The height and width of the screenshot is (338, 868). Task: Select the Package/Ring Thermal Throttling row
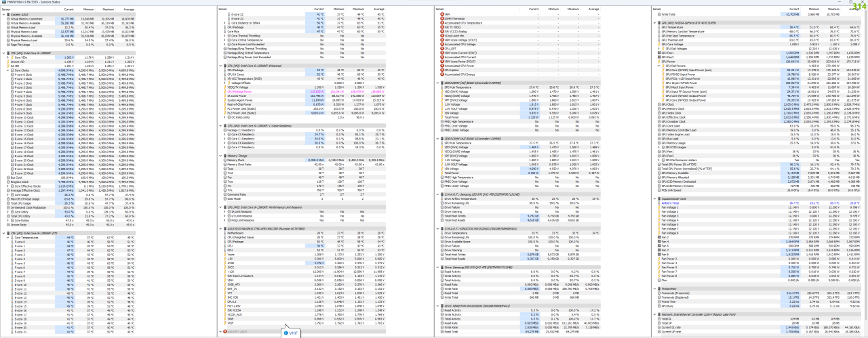pyautogui.click(x=303, y=47)
